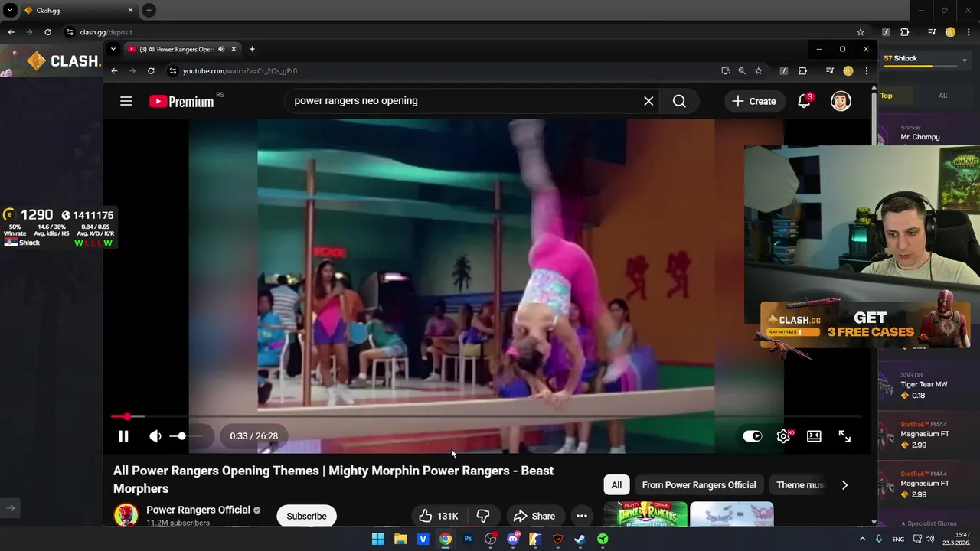
Task: Open Discord from the taskbar
Action: pos(513,540)
